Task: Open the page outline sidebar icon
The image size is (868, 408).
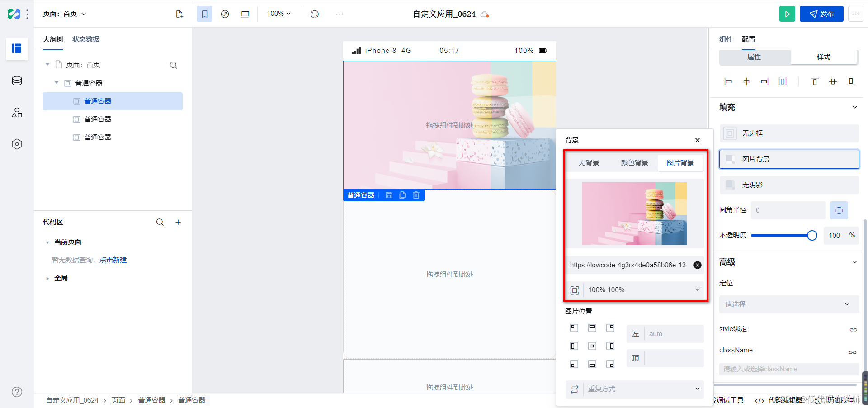Action: pos(17,48)
